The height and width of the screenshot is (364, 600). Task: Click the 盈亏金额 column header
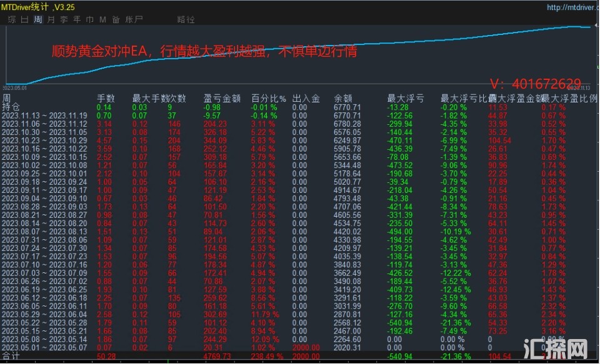click(222, 99)
